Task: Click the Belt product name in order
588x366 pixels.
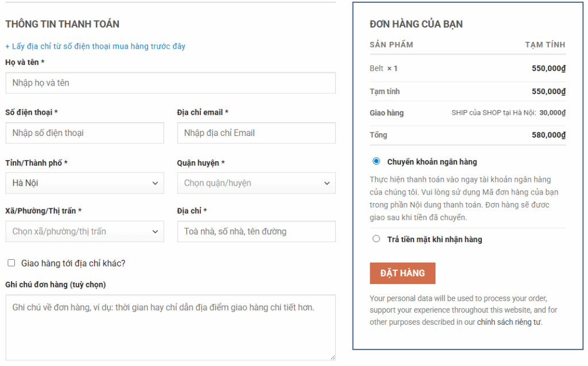Action: pyautogui.click(x=377, y=68)
